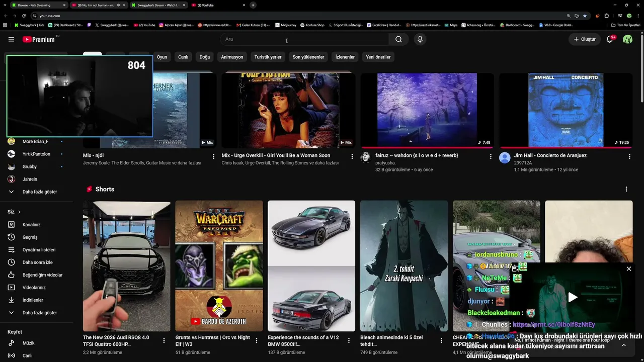
Task: Open the Maps bookmark
Action: click(450, 25)
